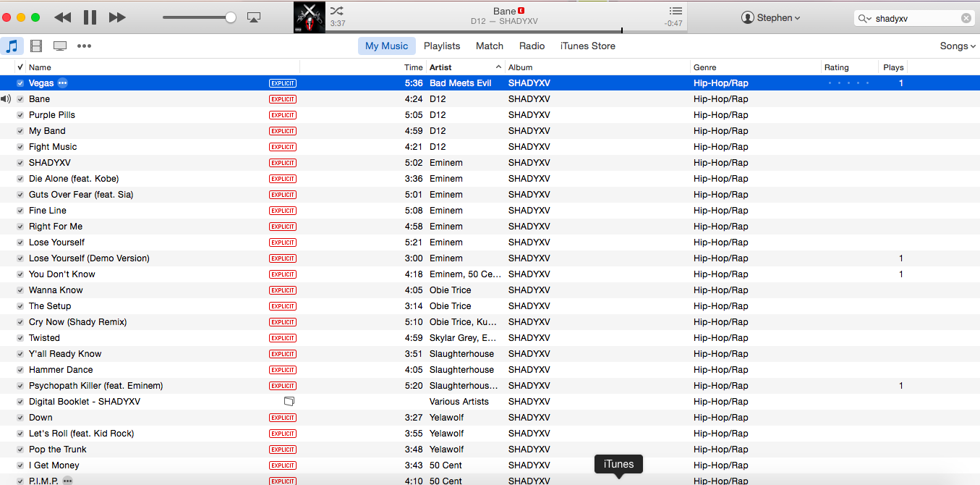Open the iTunes Store tab
This screenshot has width=980, height=485.
tap(588, 46)
